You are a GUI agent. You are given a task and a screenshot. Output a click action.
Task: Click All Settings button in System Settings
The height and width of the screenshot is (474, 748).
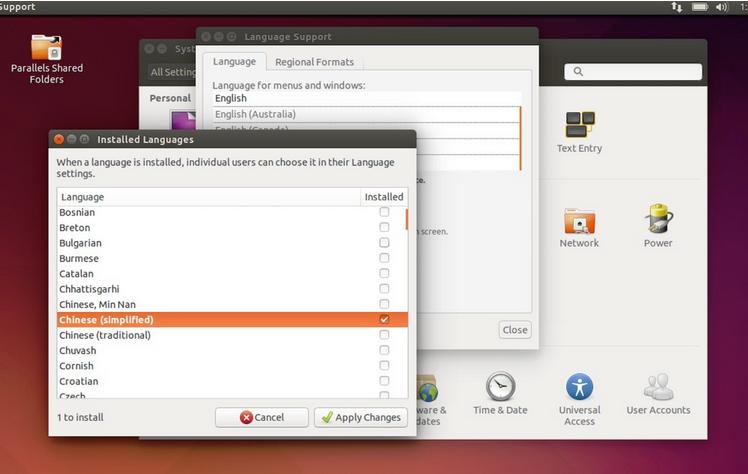(x=172, y=72)
